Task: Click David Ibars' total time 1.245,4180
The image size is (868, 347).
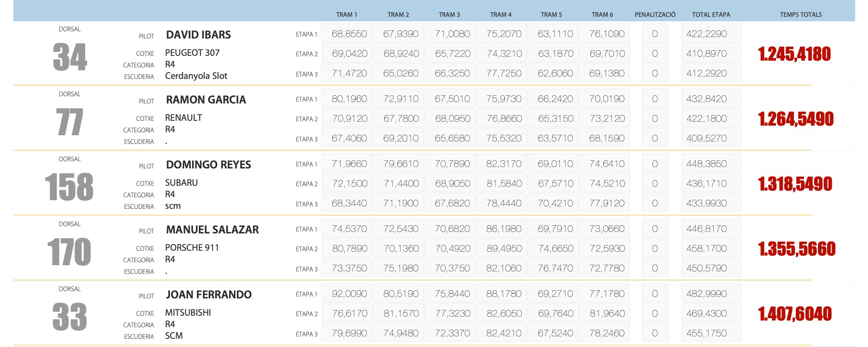Action: [x=794, y=54]
